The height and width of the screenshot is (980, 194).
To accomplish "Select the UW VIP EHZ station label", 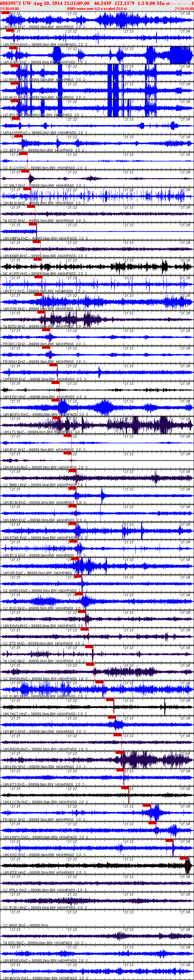I will pyautogui.click(x=43, y=573).
